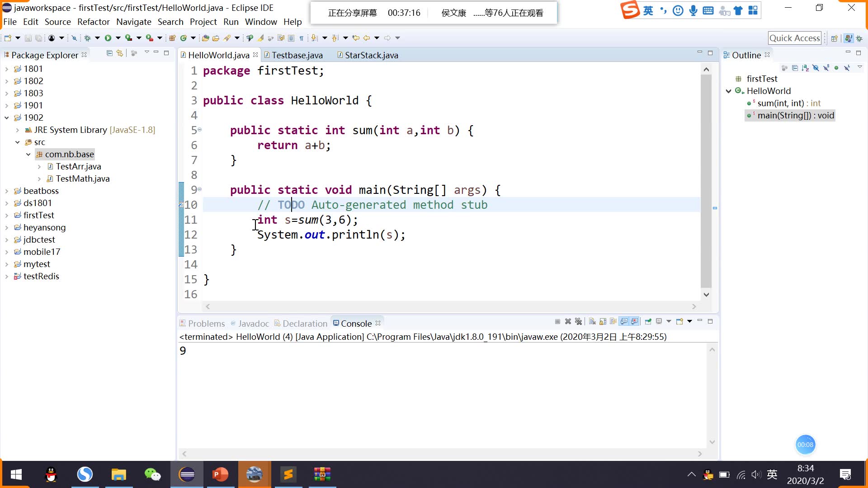Image resolution: width=868 pixels, height=488 pixels.
Task: Click the Debug bug icon
Action: [88, 38]
